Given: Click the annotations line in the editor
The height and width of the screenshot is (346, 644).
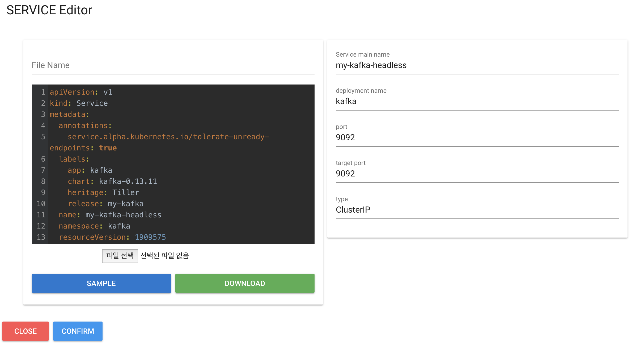Looking at the screenshot, I should 84,125.
